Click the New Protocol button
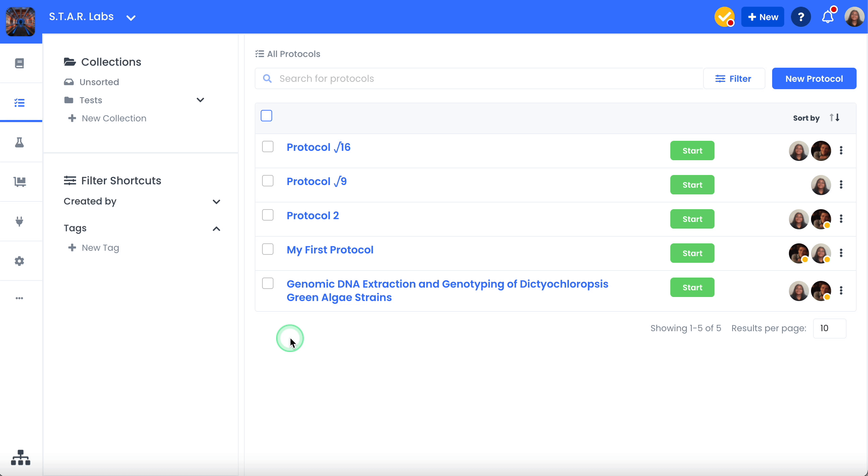Screen dimensions: 868x476 (814, 78)
